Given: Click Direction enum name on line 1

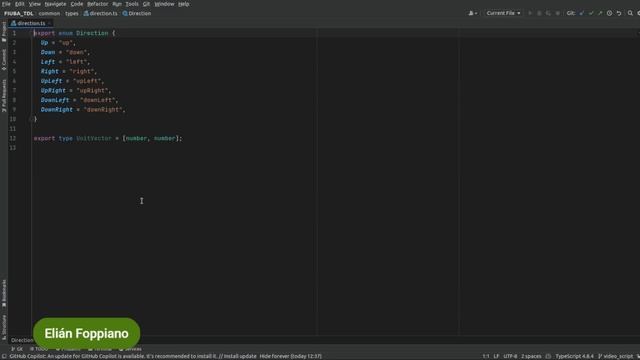Looking at the screenshot, I should 92,33.
